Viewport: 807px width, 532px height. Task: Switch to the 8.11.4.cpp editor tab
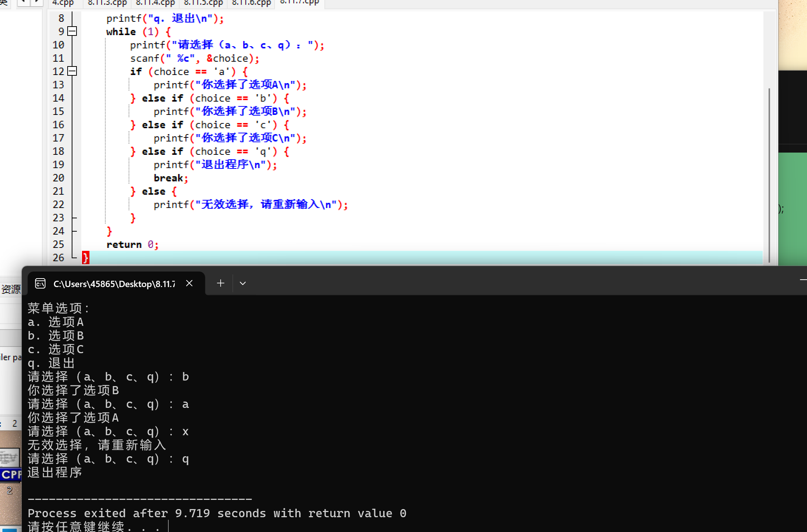[x=155, y=3]
